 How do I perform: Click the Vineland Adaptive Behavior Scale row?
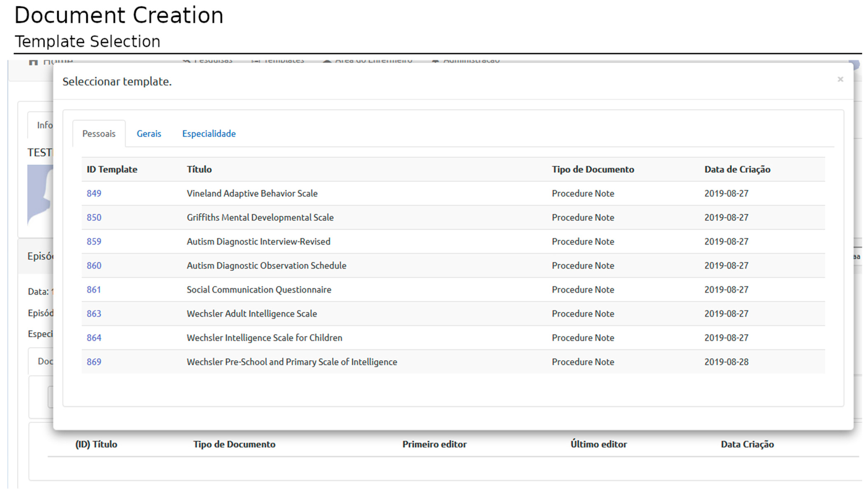tap(252, 193)
